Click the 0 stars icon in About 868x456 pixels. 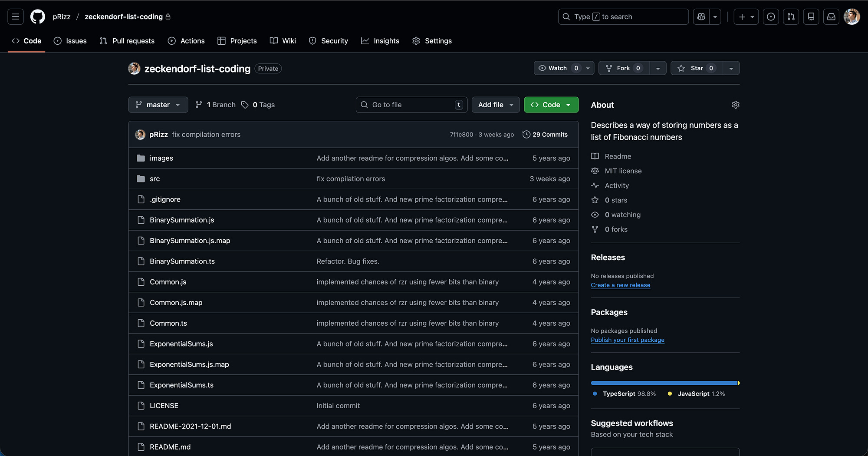(595, 200)
